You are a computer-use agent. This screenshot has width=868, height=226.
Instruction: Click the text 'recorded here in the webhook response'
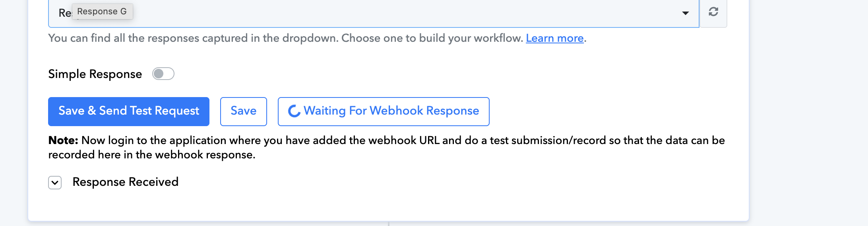(x=151, y=155)
